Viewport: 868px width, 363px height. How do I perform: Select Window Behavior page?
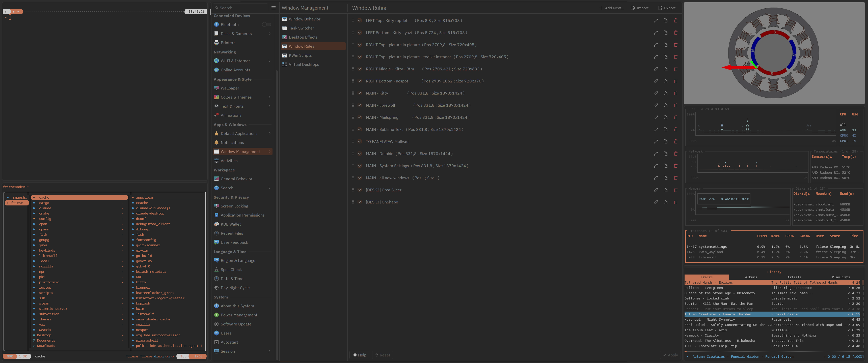tap(313, 19)
